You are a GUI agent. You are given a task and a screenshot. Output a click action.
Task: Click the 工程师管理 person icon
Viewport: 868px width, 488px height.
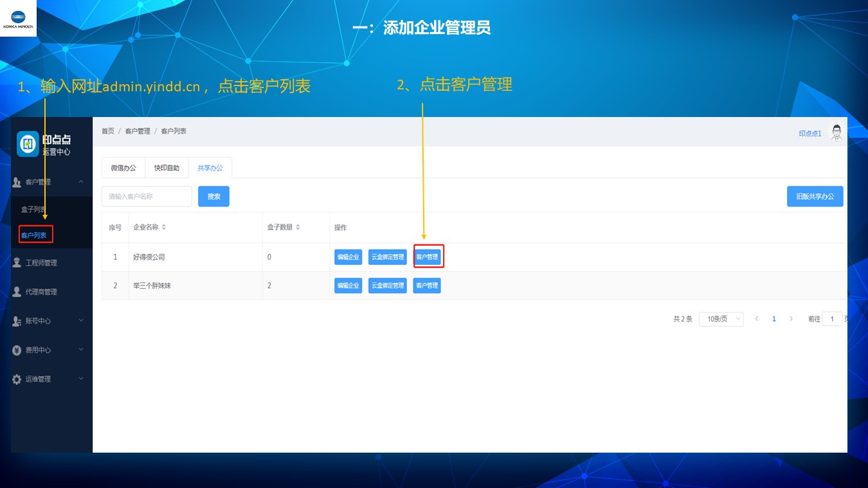[x=17, y=263]
